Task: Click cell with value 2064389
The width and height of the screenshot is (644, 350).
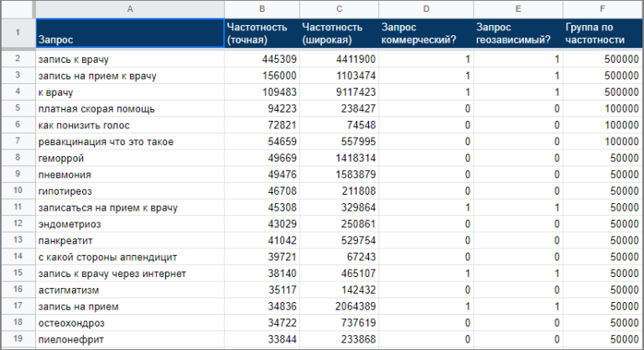Action: click(337, 306)
